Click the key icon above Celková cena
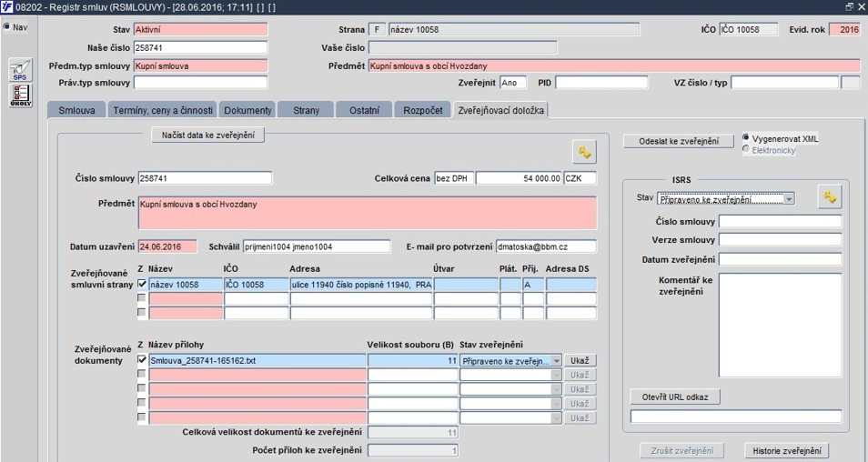868x462 pixels. click(584, 152)
